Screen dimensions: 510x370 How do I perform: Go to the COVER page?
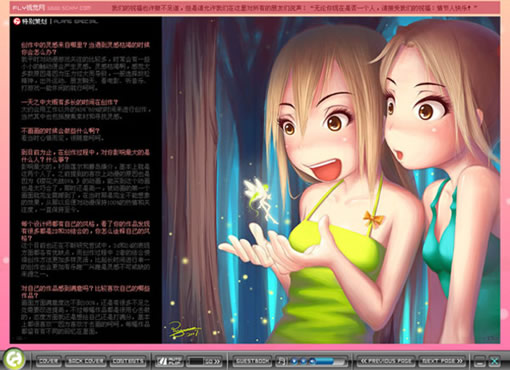point(49,361)
